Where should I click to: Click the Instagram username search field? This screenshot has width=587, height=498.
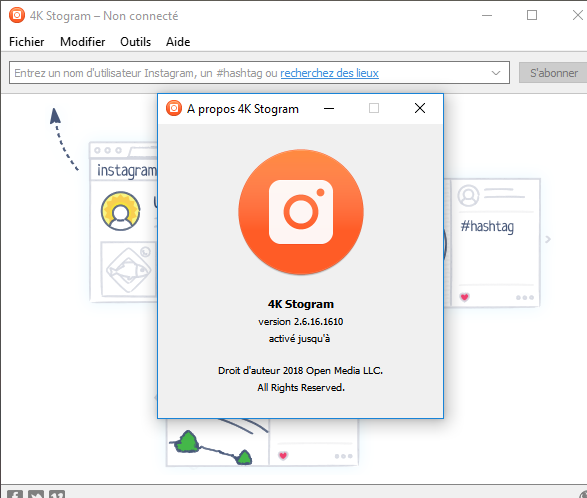(259, 73)
